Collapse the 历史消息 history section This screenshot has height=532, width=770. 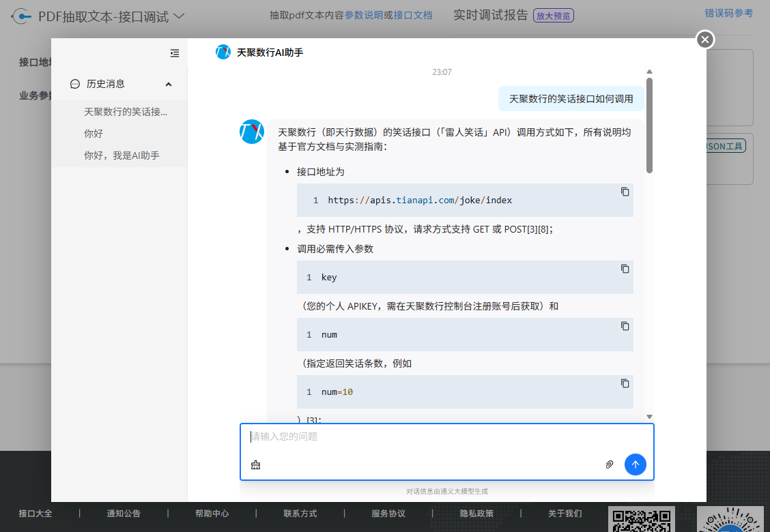pos(169,84)
